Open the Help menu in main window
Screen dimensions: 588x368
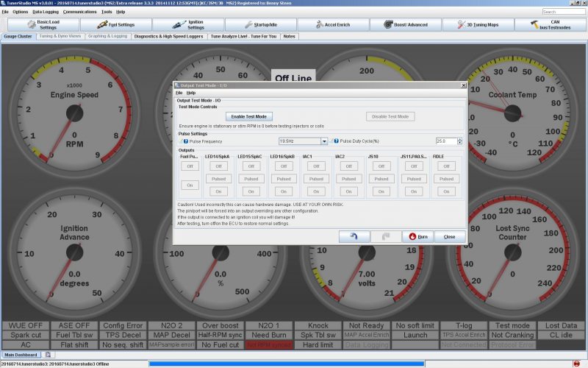click(x=121, y=12)
